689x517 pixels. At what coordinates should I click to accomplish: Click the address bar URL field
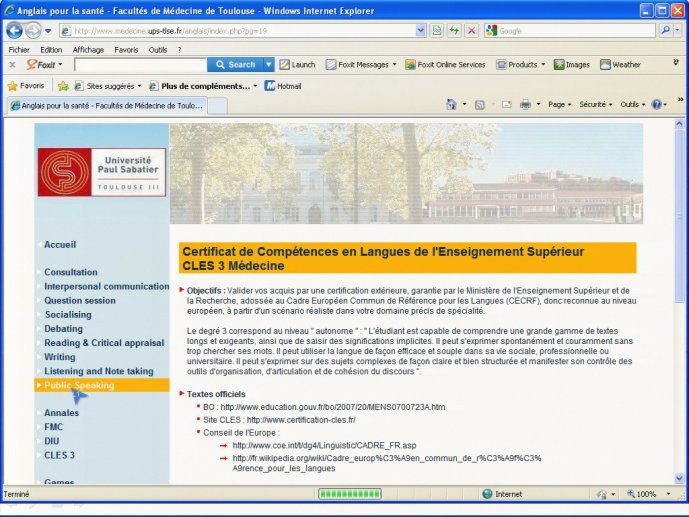pos(238,31)
